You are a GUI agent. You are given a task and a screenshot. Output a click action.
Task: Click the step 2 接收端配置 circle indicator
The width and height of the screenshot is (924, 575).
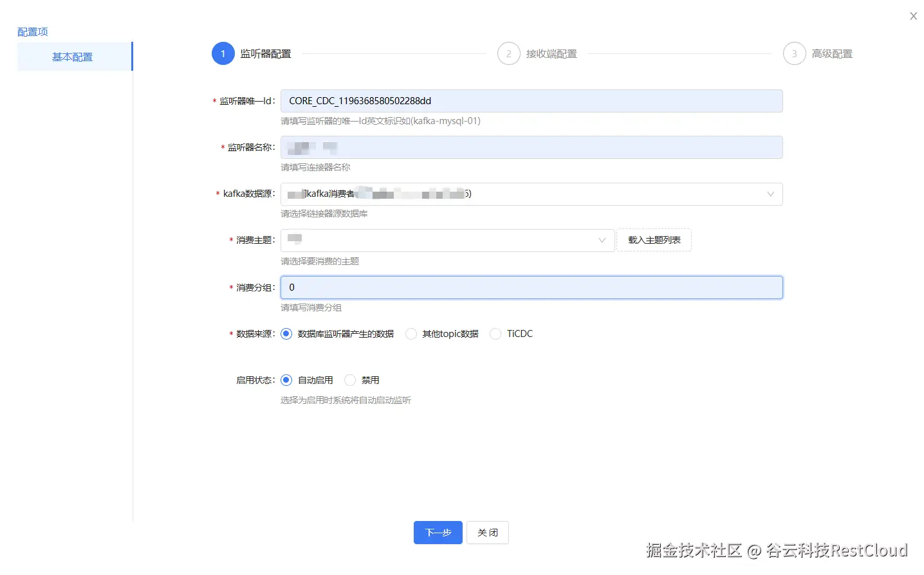tap(508, 53)
